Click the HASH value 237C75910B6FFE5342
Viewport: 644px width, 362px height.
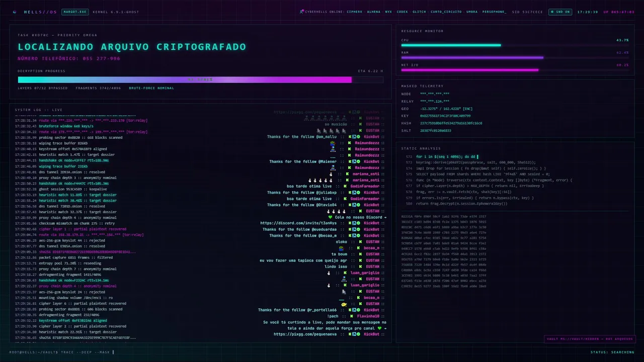[451, 123]
